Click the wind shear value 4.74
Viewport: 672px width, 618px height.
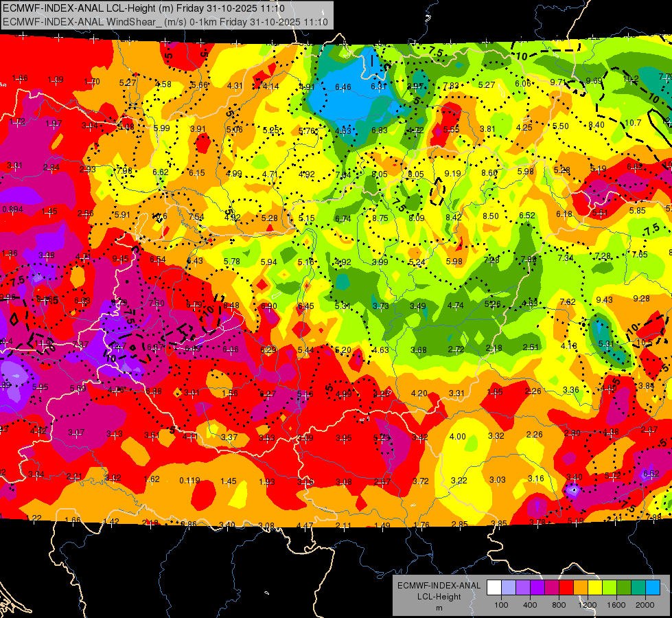[x=456, y=306]
